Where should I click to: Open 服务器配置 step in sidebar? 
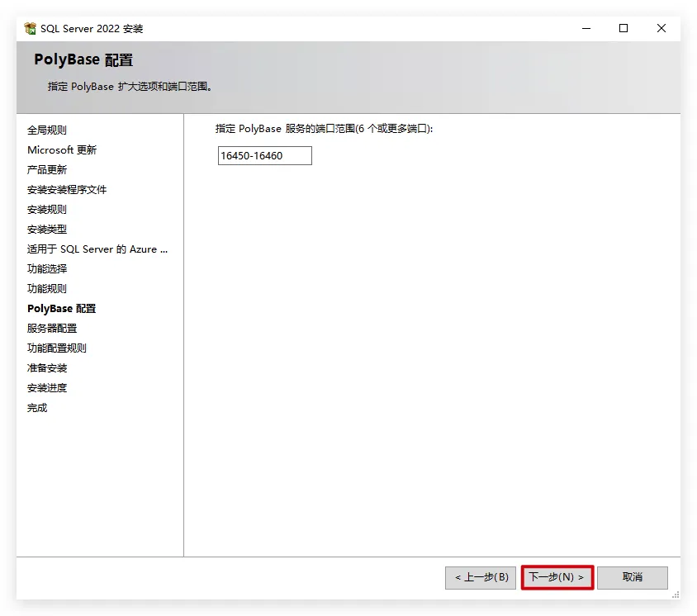click(52, 329)
